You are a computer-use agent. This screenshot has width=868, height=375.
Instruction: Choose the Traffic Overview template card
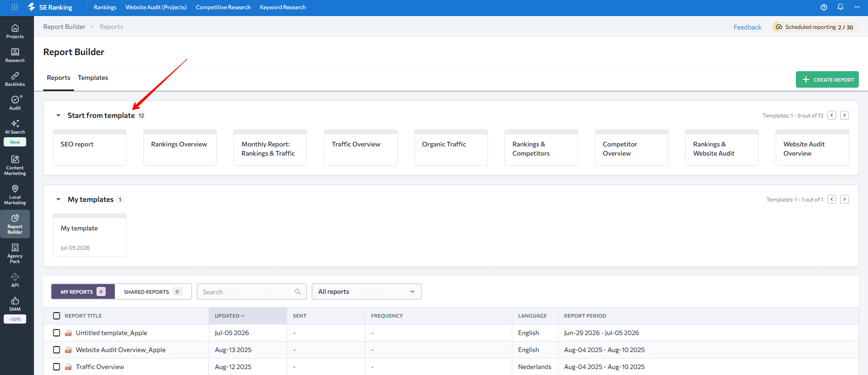tap(361, 147)
